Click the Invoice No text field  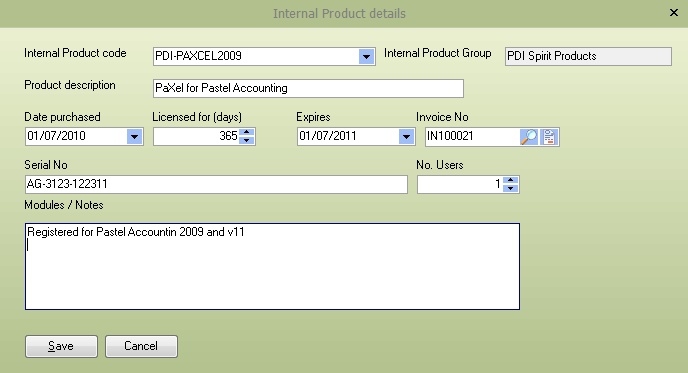(x=473, y=136)
